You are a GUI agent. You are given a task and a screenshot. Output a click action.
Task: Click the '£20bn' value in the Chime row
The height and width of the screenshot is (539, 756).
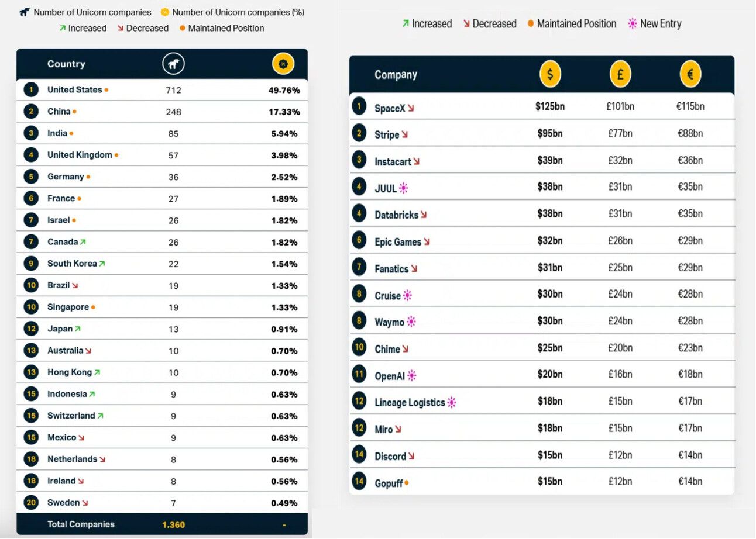(x=620, y=348)
